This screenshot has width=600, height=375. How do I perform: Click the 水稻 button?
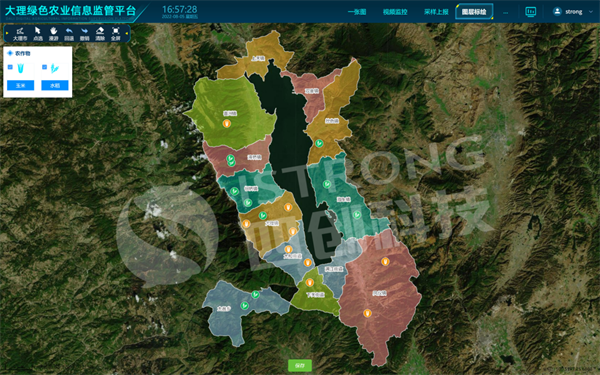pyautogui.click(x=55, y=85)
